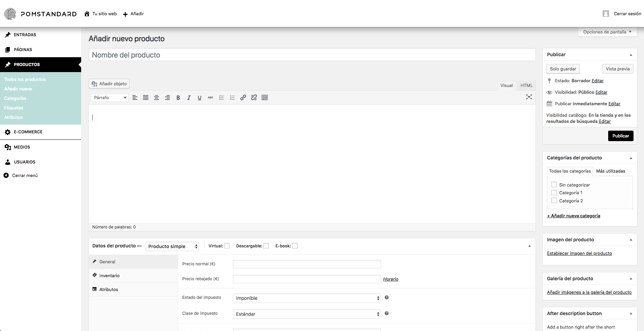Click Establecer imagen del producto link
This screenshot has width=644, height=331.
[579, 253]
